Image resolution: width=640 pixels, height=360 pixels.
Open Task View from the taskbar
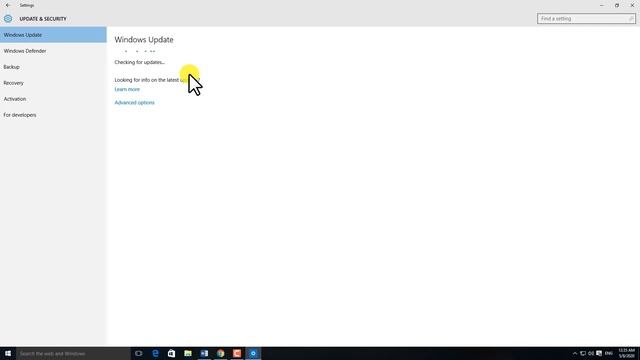(x=139, y=353)
